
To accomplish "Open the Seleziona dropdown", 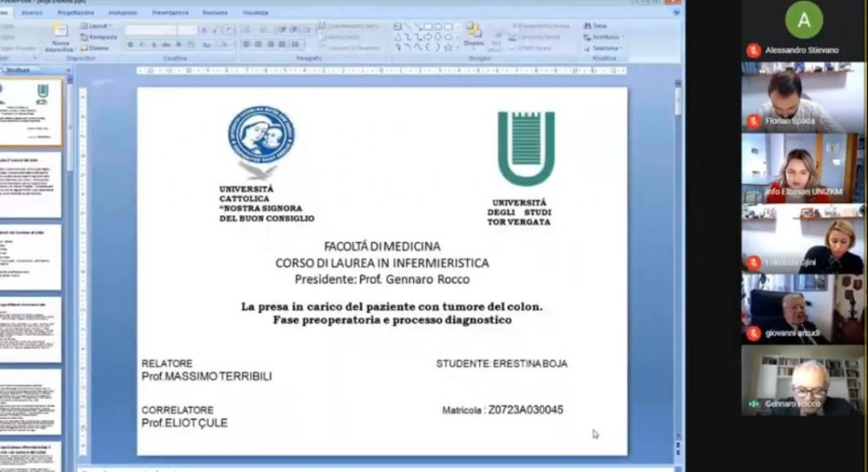I will pos(603,48).
